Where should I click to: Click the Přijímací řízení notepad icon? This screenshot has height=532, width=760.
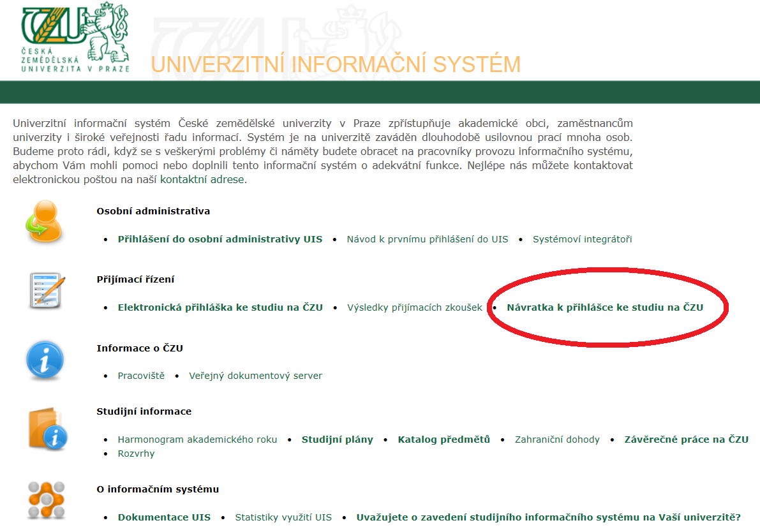(47, 291)
